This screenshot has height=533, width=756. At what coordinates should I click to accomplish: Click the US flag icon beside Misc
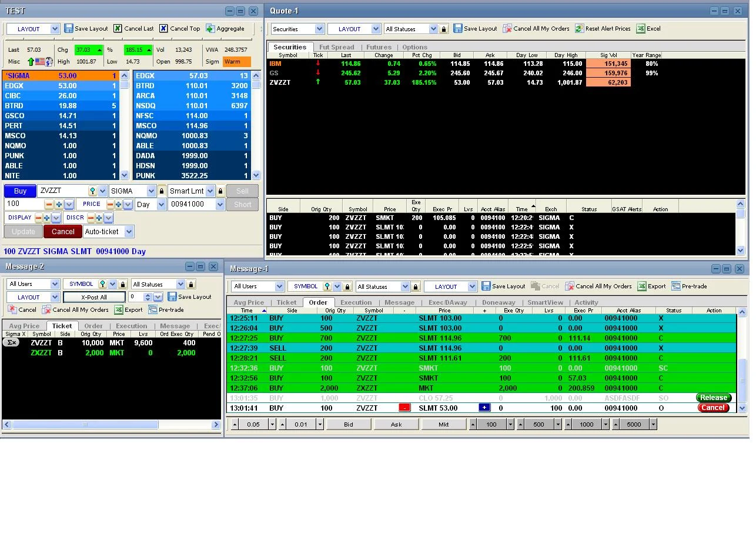tap(41, 62)
